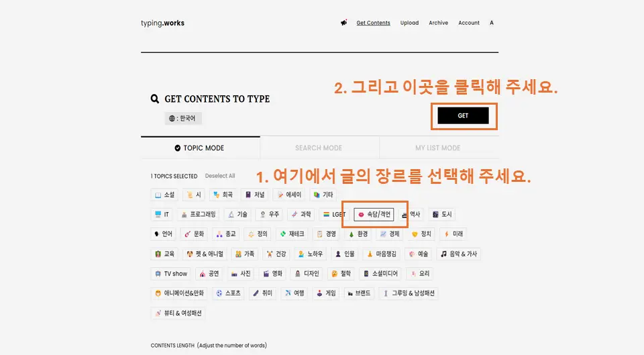644x355 pixels.
Task: Enable the 애니메이션&만화 topic
Action: click(179, 293)
